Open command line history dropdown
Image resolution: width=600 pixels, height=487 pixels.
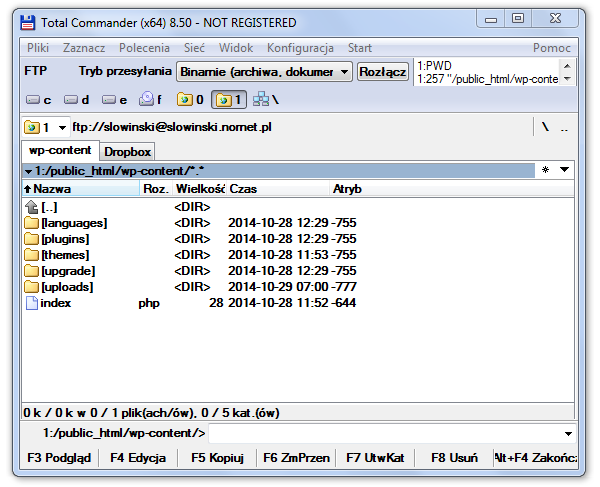(568, 433)
